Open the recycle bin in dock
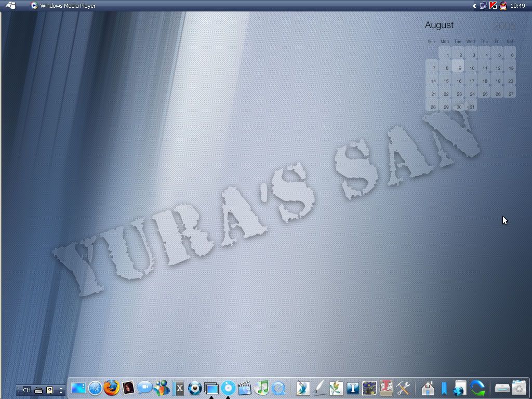This screenshot has height=399, width=532. tap(519, 388)
